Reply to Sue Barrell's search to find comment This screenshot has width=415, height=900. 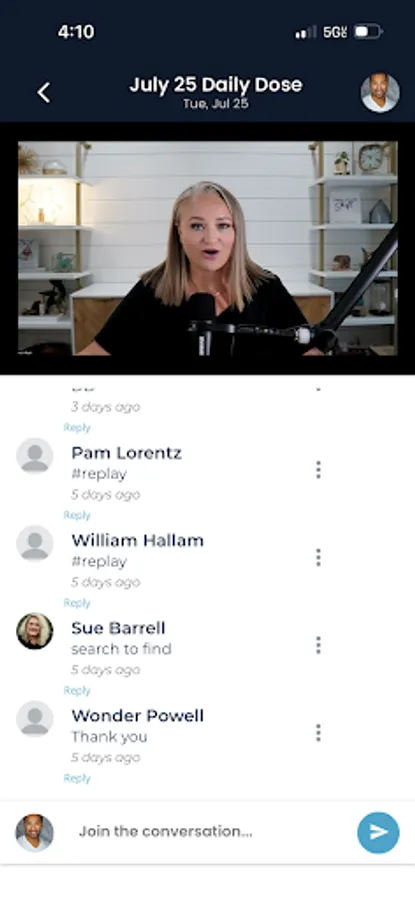pyautogui.click(x=77, y=690)
